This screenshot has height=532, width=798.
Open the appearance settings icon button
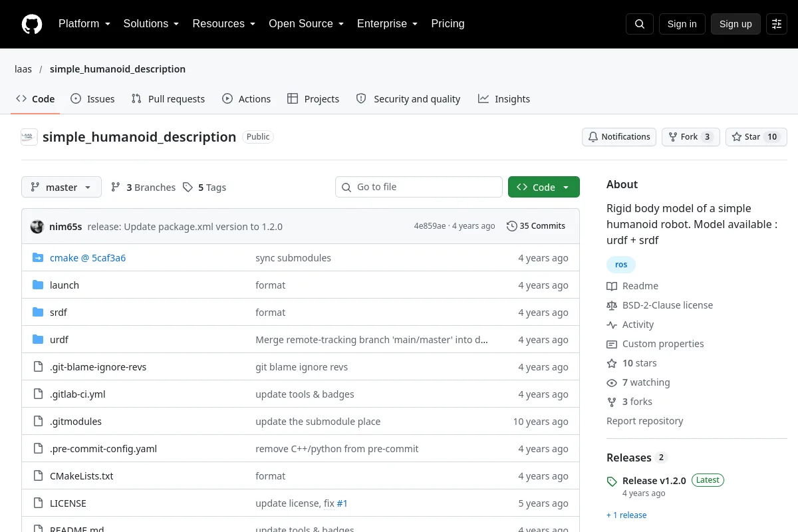coord(777,24)
